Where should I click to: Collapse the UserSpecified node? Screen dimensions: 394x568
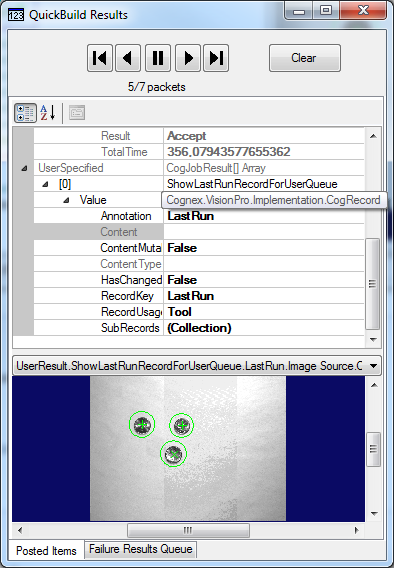point(24,168)
